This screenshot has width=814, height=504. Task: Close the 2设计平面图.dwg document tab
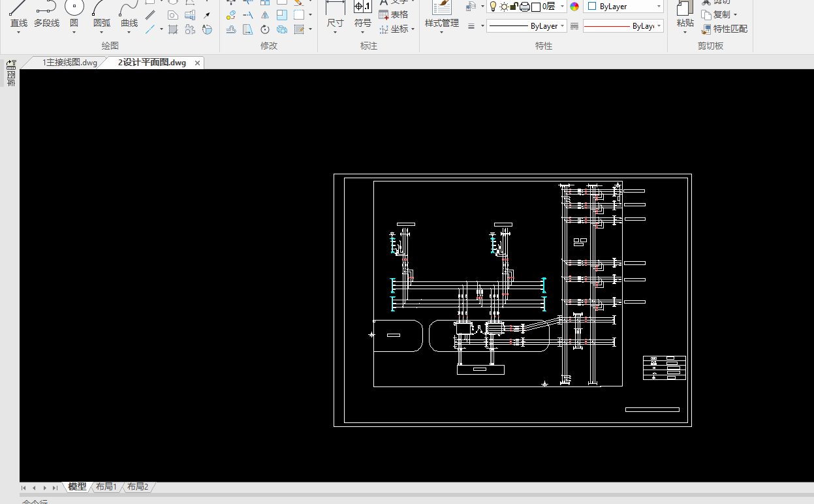point(197,63)
